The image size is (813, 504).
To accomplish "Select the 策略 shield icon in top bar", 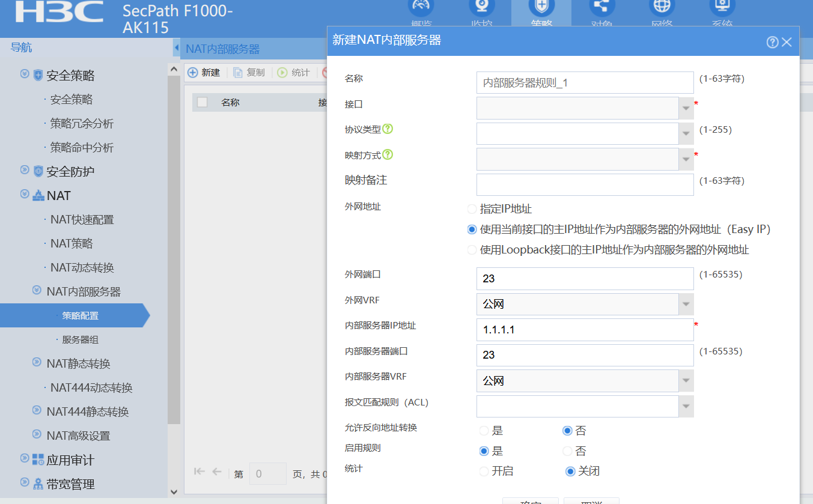I will pyautogui.click(x=541, y=5).
